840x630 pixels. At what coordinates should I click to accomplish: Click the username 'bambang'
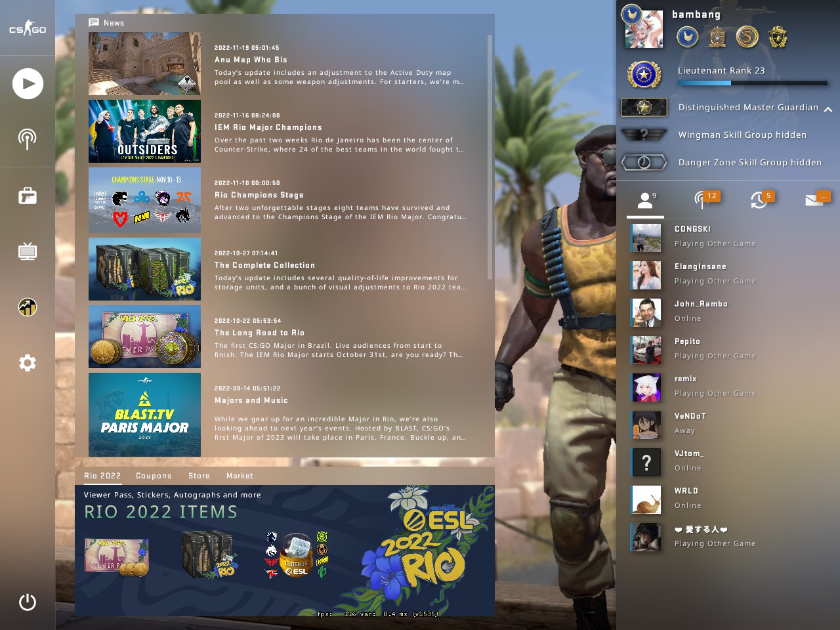696,14
